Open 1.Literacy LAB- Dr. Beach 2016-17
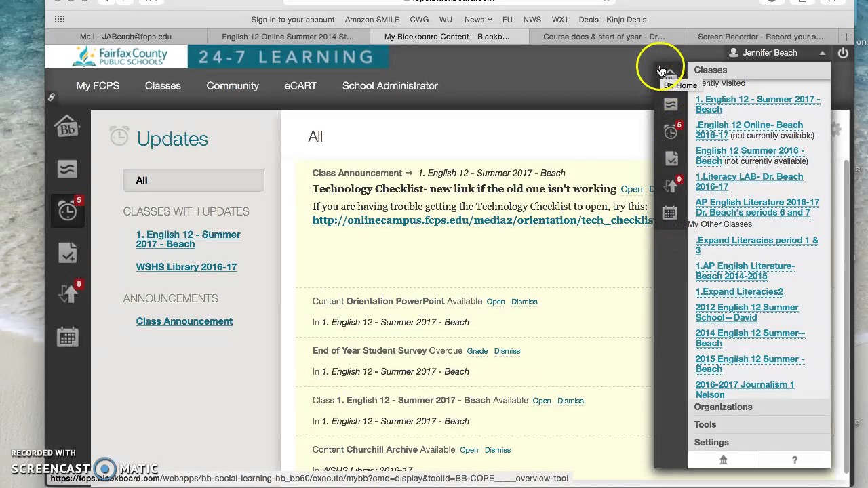Screen dimensions: 868x488 [x=749, y=182]
